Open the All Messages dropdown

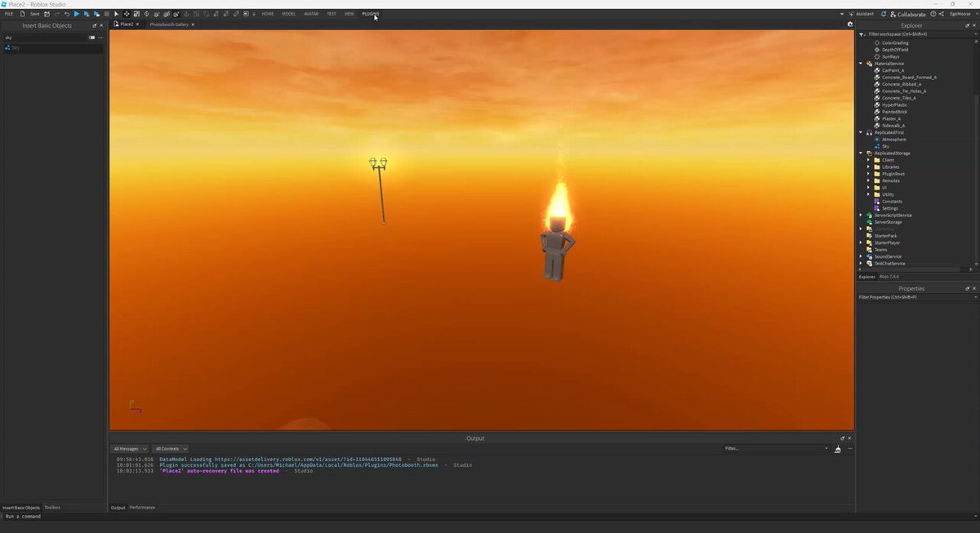pyautogui.click(x=130, y=449)
